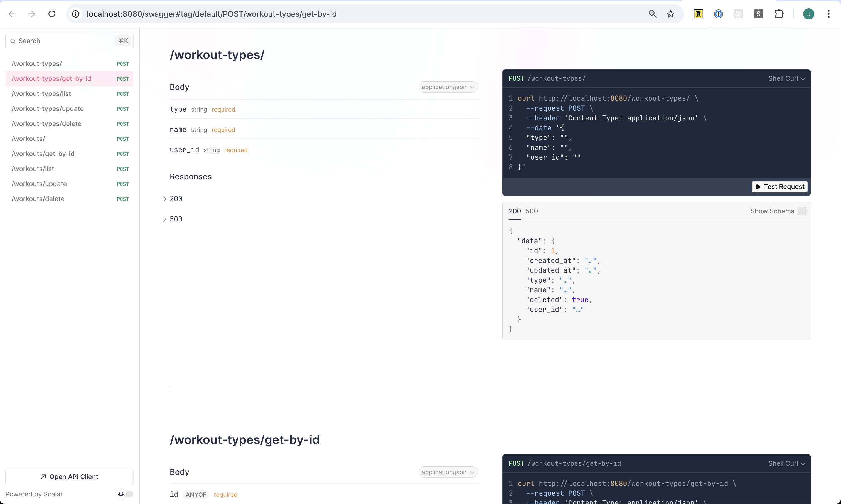
Task: Reload the current page
Action: click(51, 14)
